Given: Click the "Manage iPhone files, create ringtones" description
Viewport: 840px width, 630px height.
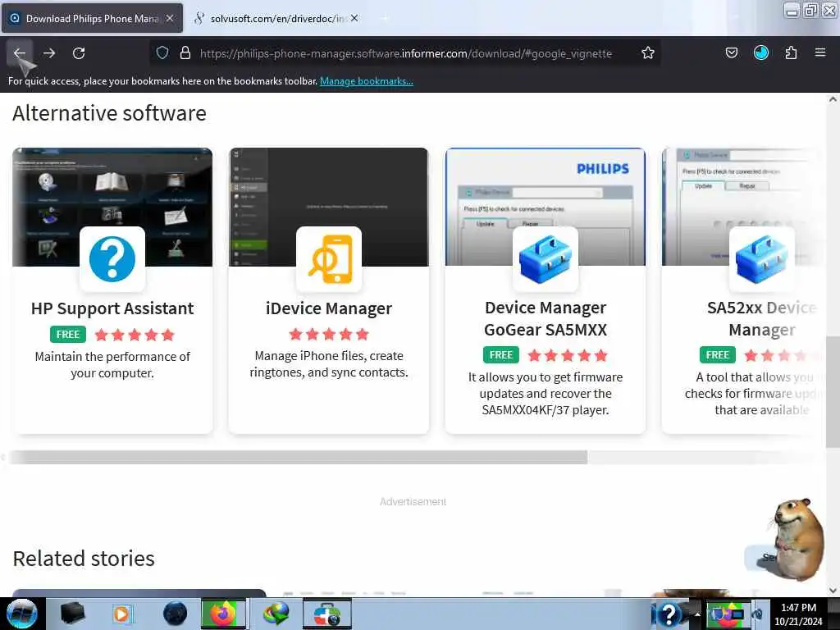Looking at the screenshot, I should tap(329, 363).
